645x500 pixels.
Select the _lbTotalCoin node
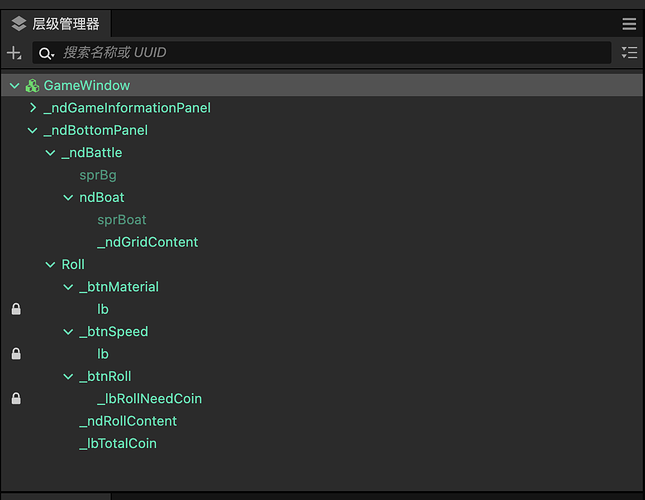[118, 443]
